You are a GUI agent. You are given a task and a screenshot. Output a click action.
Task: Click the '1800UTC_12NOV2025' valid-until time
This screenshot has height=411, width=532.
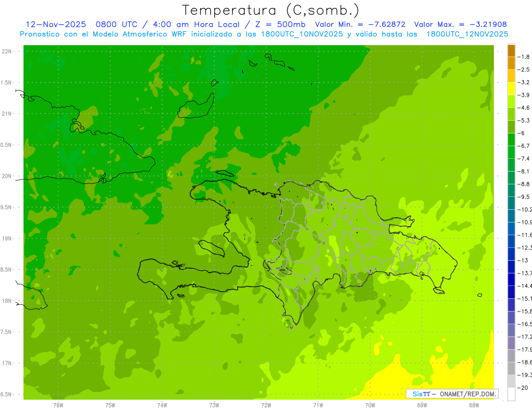coord(467,34)
